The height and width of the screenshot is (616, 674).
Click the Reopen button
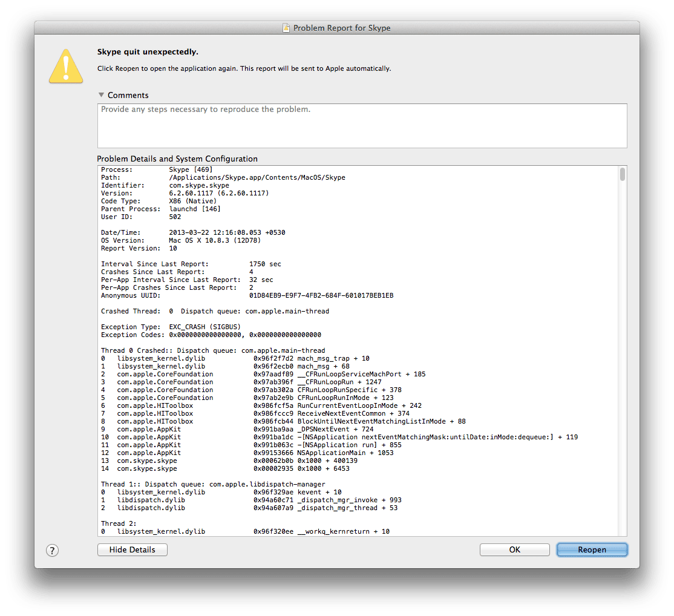pos(592,549)
